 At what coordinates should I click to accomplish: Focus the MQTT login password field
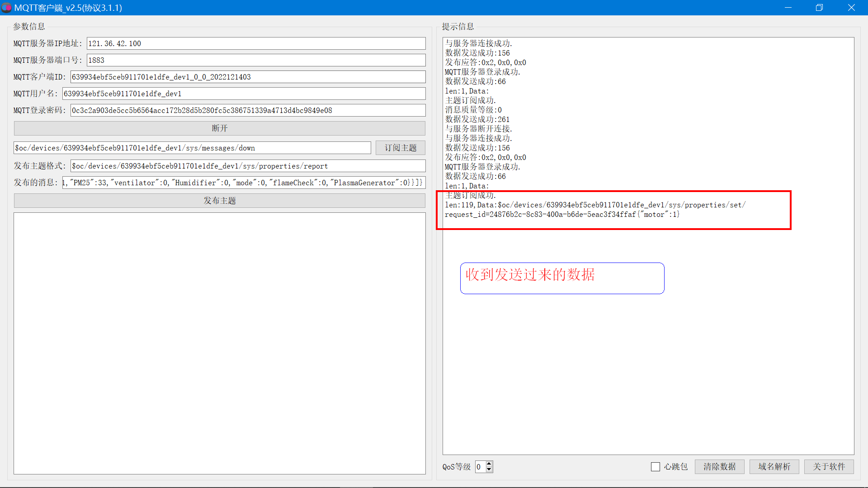click(x=248, y=110)
